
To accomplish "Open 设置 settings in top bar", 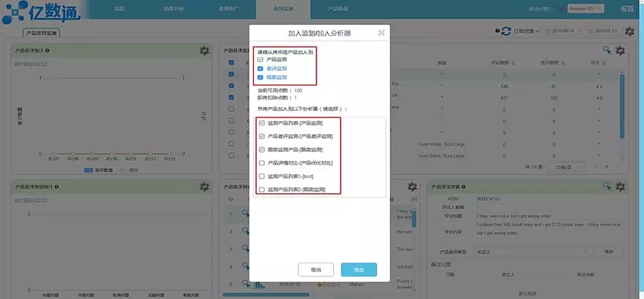I will (x=626, y=9).
